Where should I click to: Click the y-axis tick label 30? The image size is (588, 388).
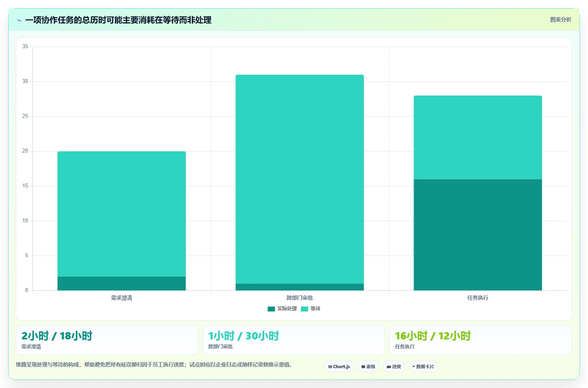point(25,81)
